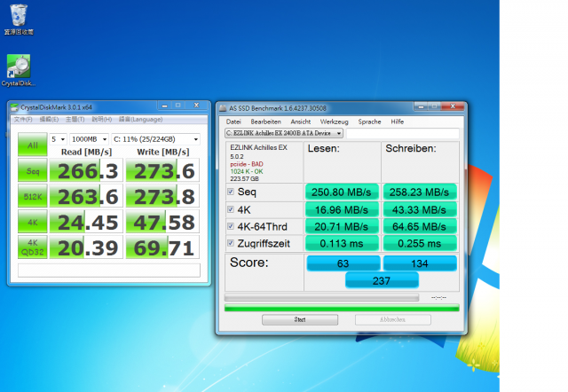Click the 512K read value 263.6
Screen dimensions: 568x392
coord(86,197)
